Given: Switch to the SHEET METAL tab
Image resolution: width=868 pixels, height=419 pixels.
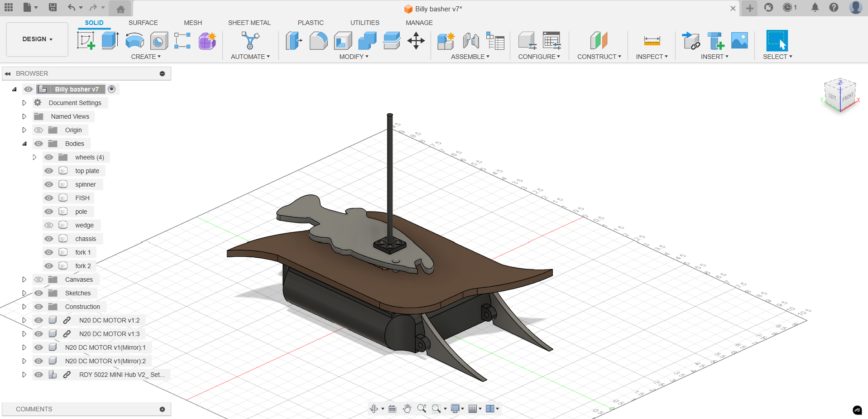Looking at the screenshot, I should 249,23.
